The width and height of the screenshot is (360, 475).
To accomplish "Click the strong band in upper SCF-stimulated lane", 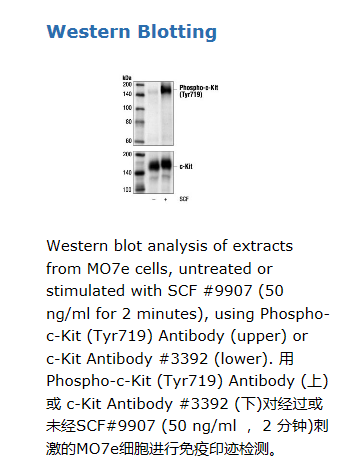I will [x=166, y=89].
